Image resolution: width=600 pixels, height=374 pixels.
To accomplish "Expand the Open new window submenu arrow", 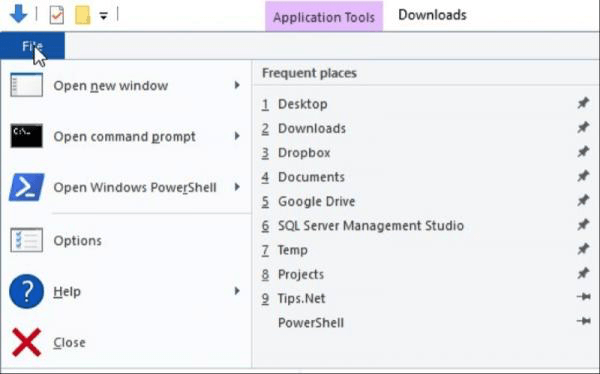I will tap(237, 85).
